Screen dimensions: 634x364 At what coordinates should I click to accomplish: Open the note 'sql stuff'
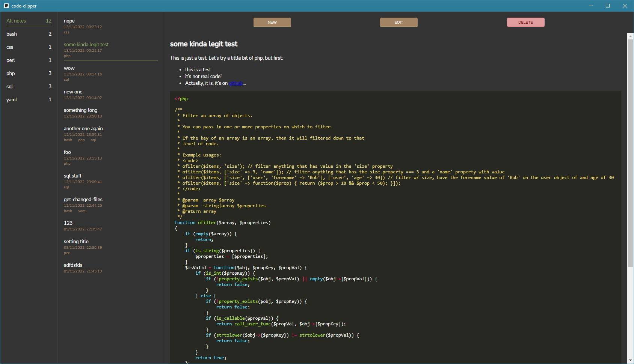[x=72, y=176]
